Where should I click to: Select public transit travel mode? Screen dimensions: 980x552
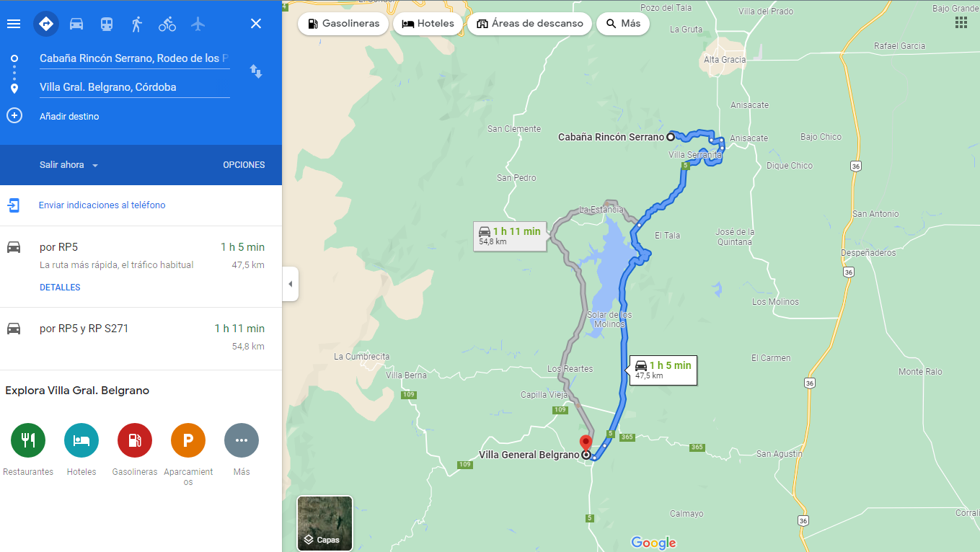tap(107, 24)
